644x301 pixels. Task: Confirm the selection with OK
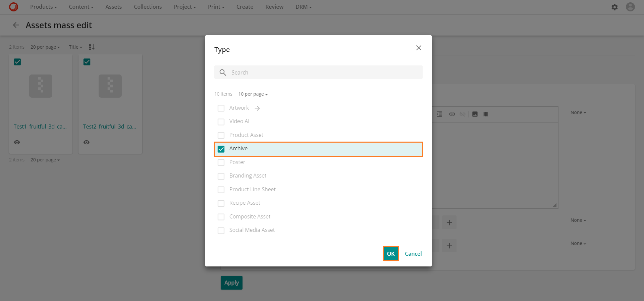click(390, 254)
